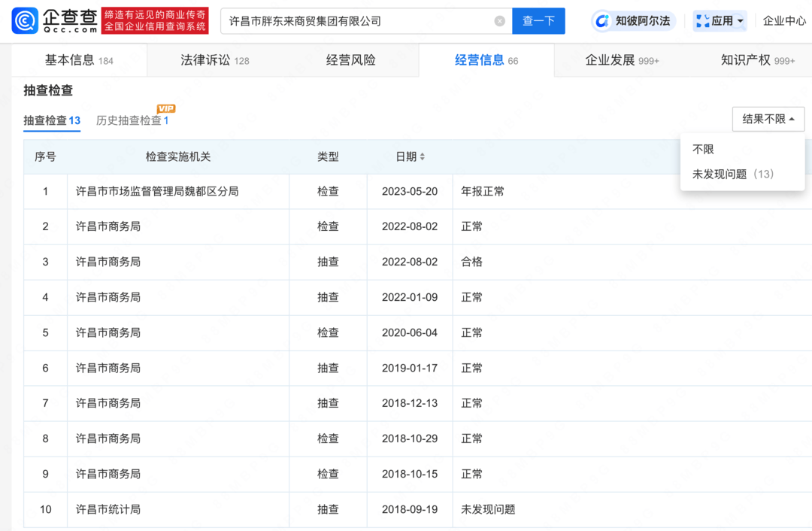Viewport: 812px width, 531px height.
Task: Collapse the 结果不限 dropdown
Action: [768, 119]
